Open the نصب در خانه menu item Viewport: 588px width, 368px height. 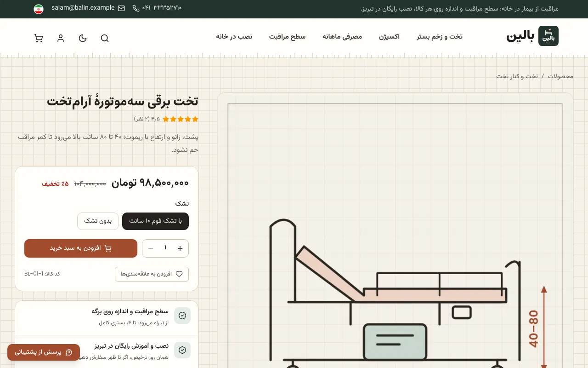[234, 37]
